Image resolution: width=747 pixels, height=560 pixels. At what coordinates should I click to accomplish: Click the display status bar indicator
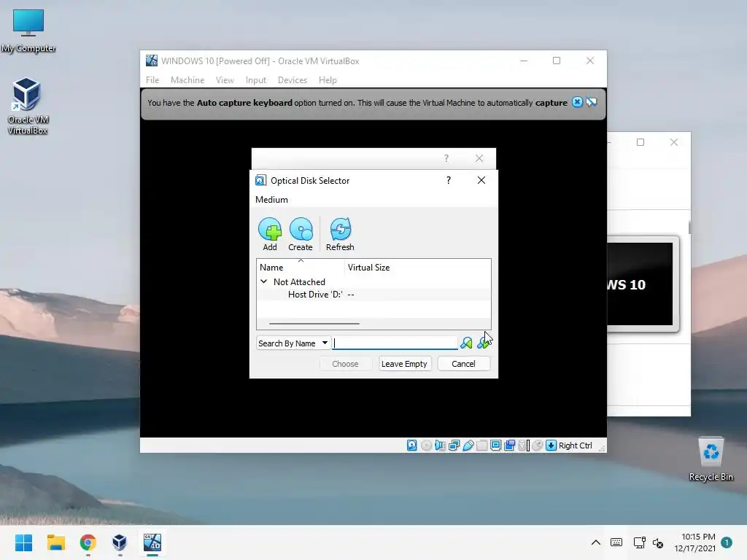495,446
